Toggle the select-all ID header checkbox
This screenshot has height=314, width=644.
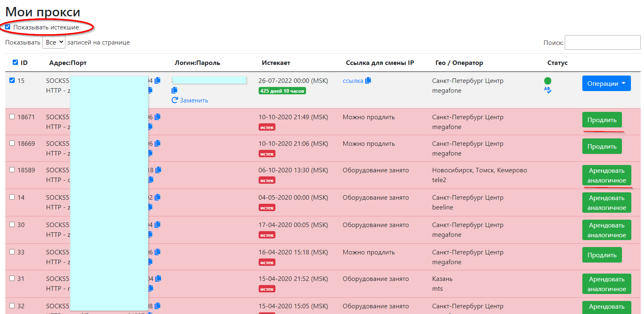point(15,62)
